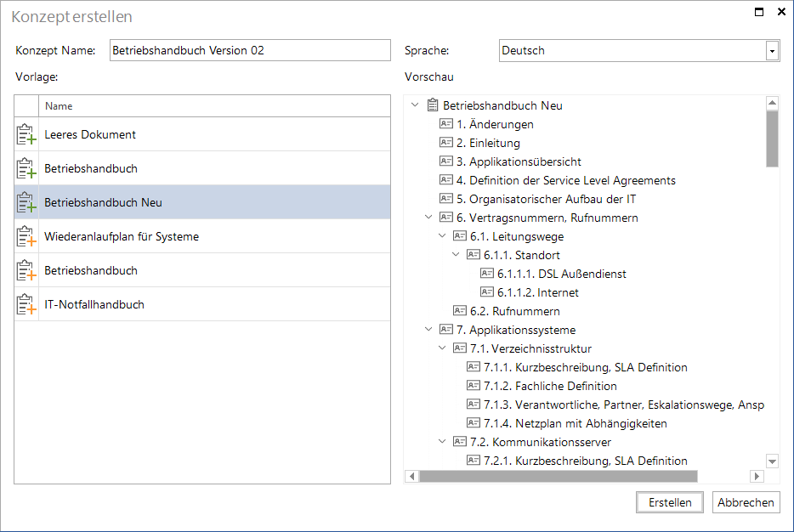This screenshot has width=794, height=532.
Task: Click the Abbrechen button
Action: click(x=746, y=502)
